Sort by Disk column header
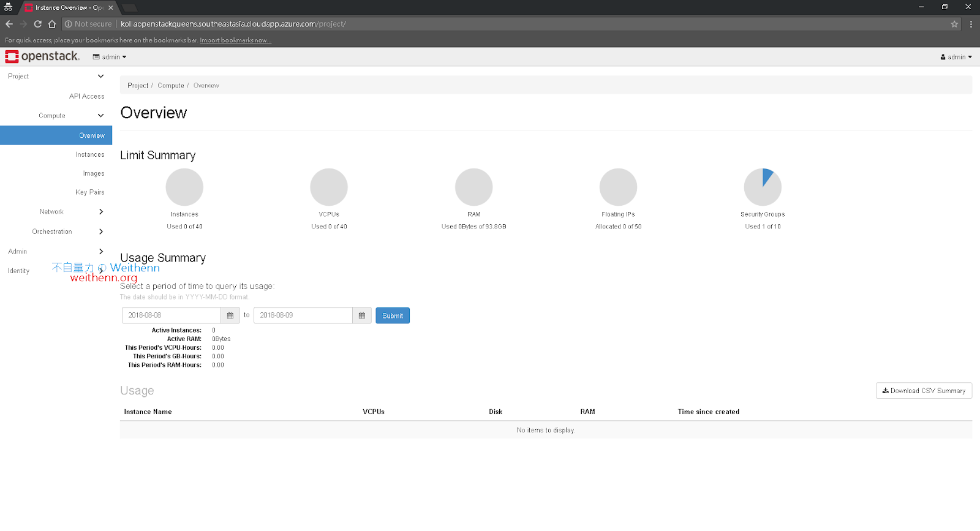This screenshot has width=980, height=531. click(x=496, y=412)
